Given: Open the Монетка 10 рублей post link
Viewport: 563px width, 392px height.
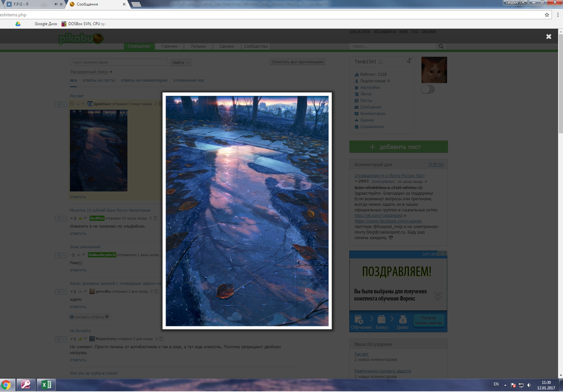Looking at the screenshot, I should pyautogui.click(x=110, y=210).
